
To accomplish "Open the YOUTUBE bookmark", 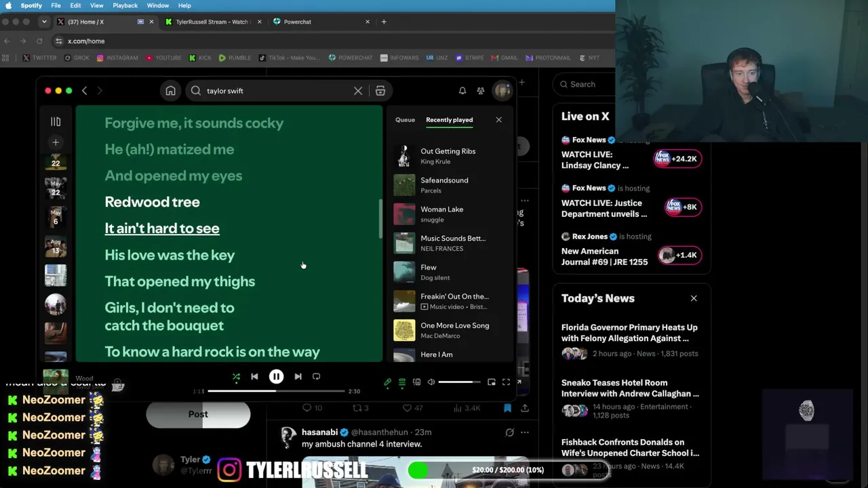I will tap(163, 58).
